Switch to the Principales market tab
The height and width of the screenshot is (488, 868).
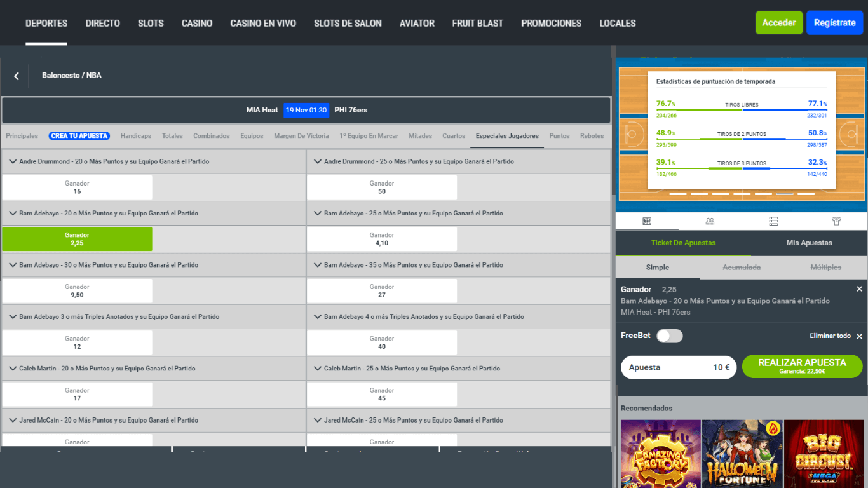pos(22,136)
